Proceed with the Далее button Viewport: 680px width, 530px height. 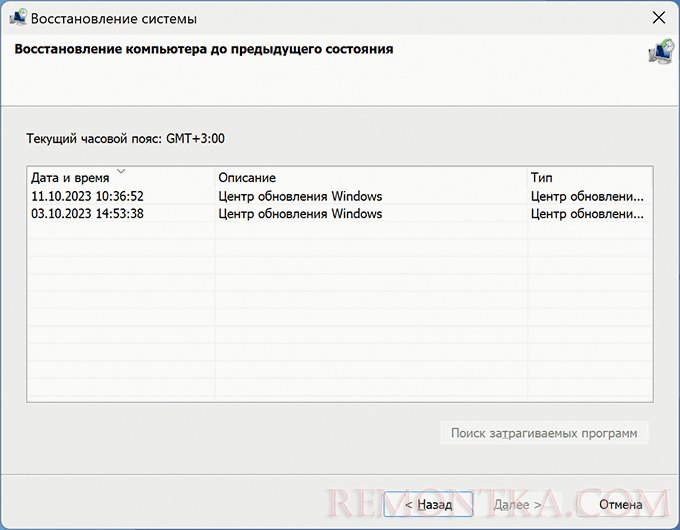[x=517, y=504]
